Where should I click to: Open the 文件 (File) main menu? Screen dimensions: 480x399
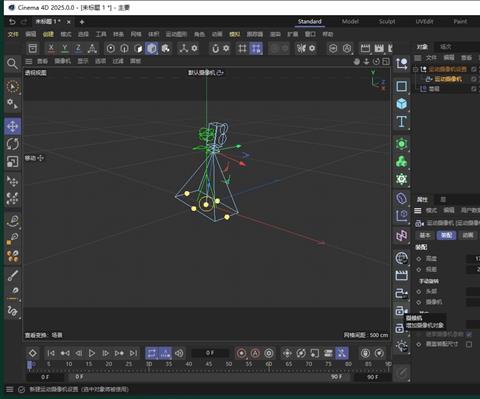(13, 34)
